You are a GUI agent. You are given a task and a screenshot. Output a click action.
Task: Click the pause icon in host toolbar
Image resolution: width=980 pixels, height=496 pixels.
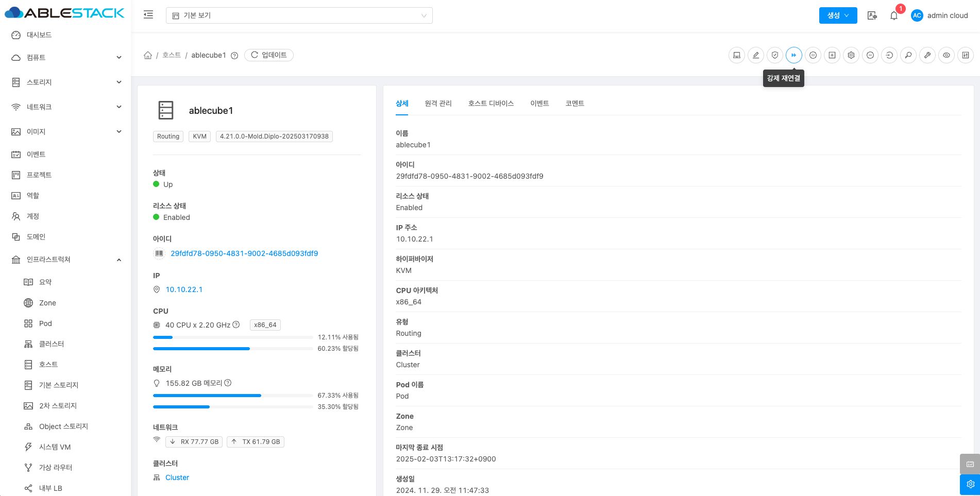coord(813,55)
